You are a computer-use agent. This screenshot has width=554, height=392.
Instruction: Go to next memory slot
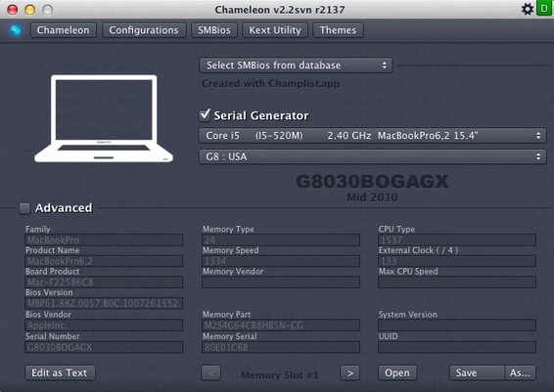click(350, 373)
